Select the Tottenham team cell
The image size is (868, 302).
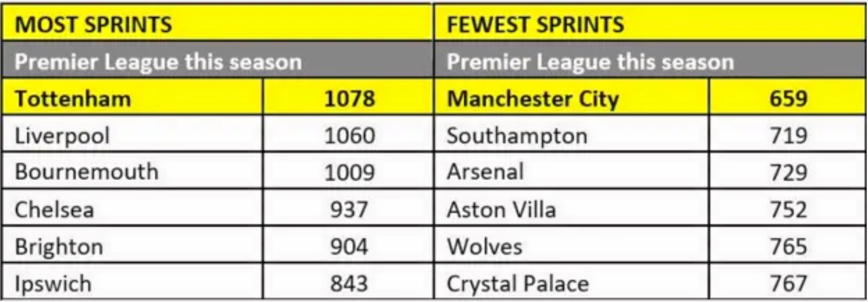[x=73, y=98]
